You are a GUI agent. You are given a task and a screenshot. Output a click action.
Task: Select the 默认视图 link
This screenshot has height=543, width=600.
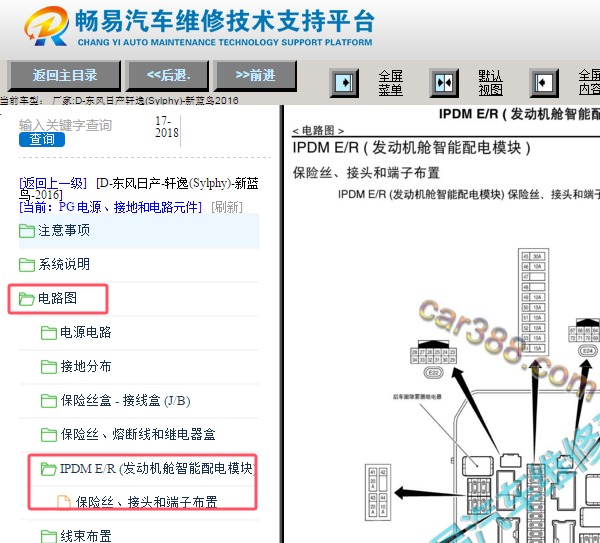point(490,83)
